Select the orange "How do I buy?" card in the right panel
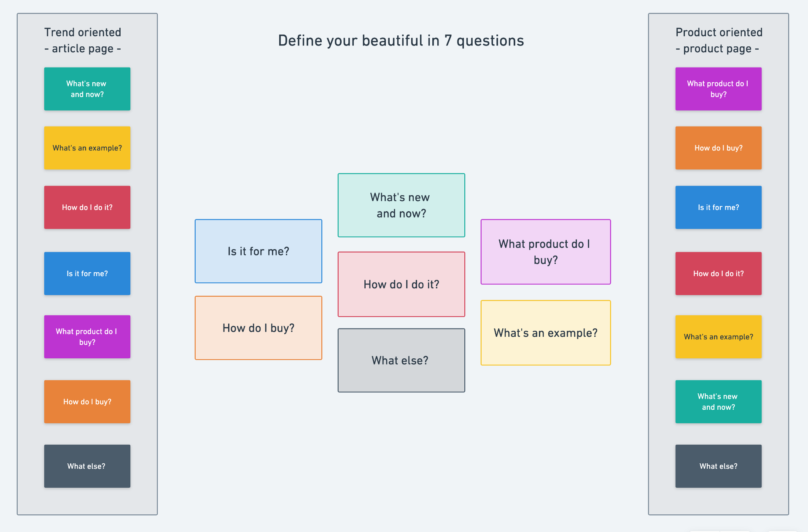This screenshot has height=532, width=808. [x=719, y=148]
